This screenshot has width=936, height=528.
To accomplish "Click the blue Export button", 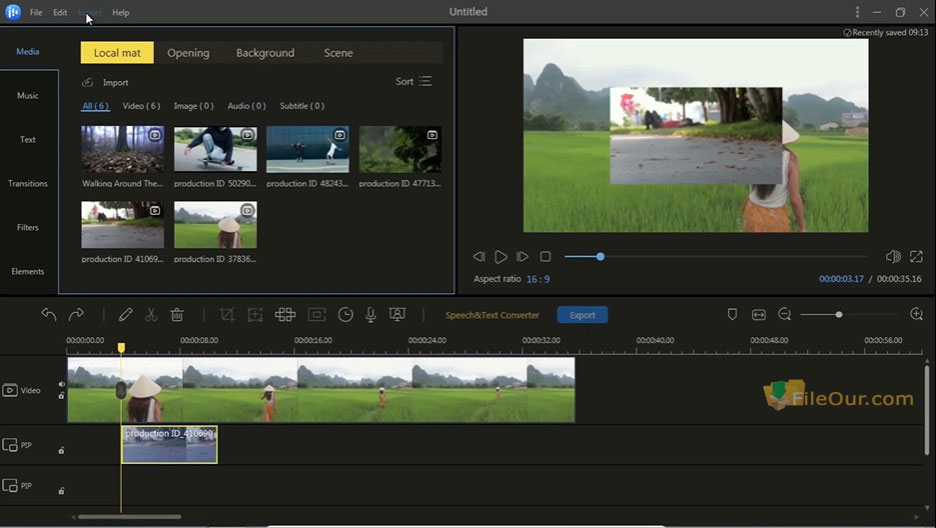I will (x=582, y=315).
